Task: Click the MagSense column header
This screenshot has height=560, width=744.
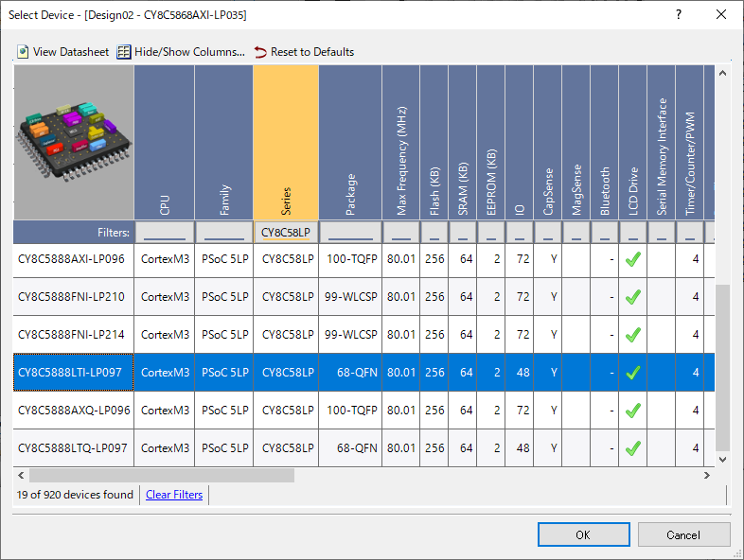Action: point(576,142)
